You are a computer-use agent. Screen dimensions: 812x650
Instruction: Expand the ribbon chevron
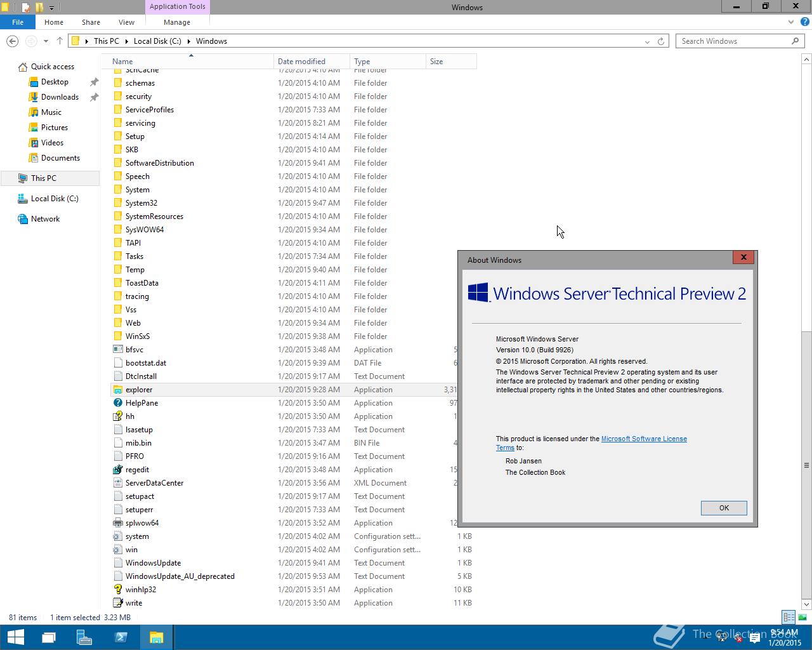[790, 22]
